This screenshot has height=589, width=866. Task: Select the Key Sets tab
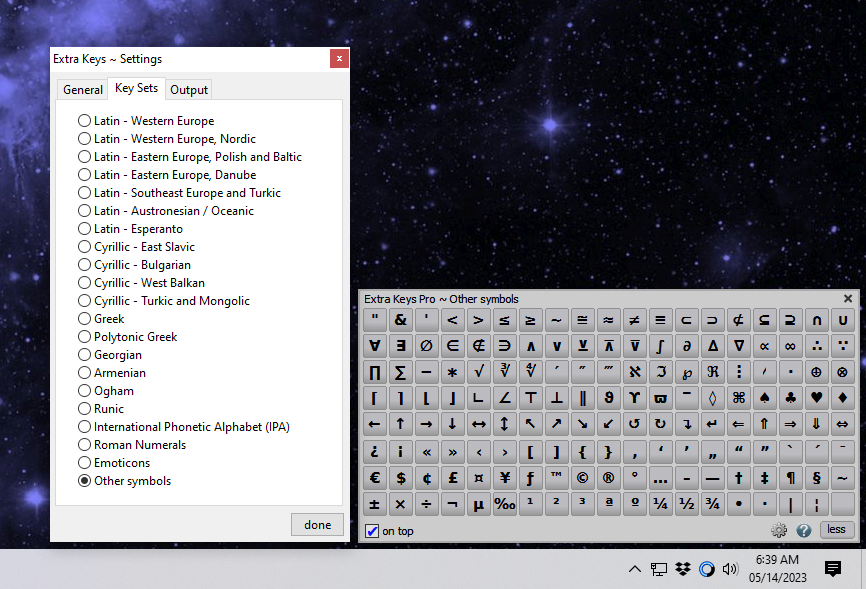pos(136,88)
